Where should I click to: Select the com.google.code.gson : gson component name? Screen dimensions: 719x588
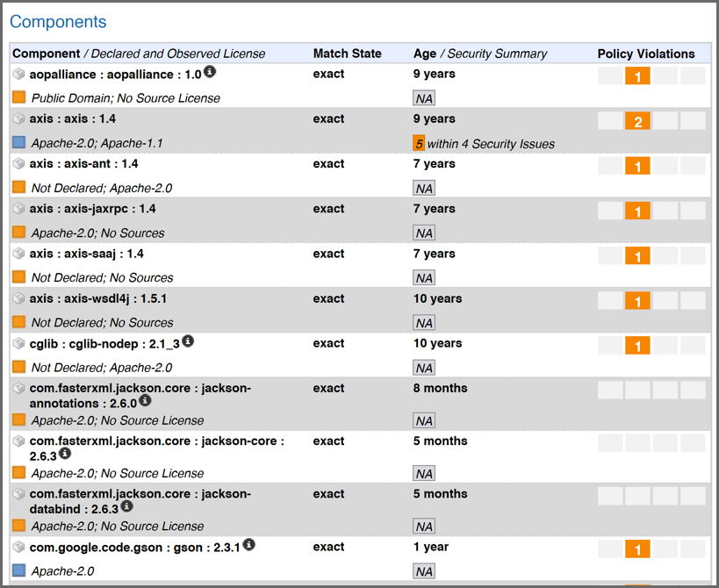tap(135, 548)
